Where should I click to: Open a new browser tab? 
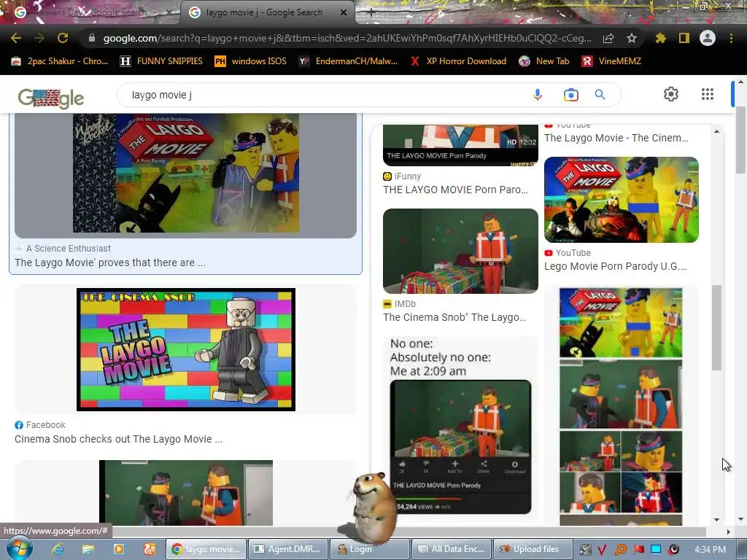(x=371, y=13)
